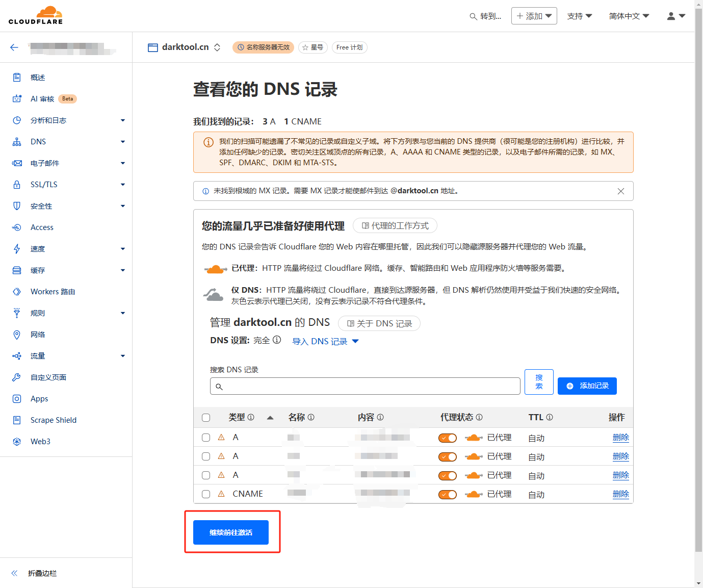Image resolution: width=703 pixels, height=588 pixels.
Task: Open the 网络 location pin icon
Action: [x=17, y=335]
